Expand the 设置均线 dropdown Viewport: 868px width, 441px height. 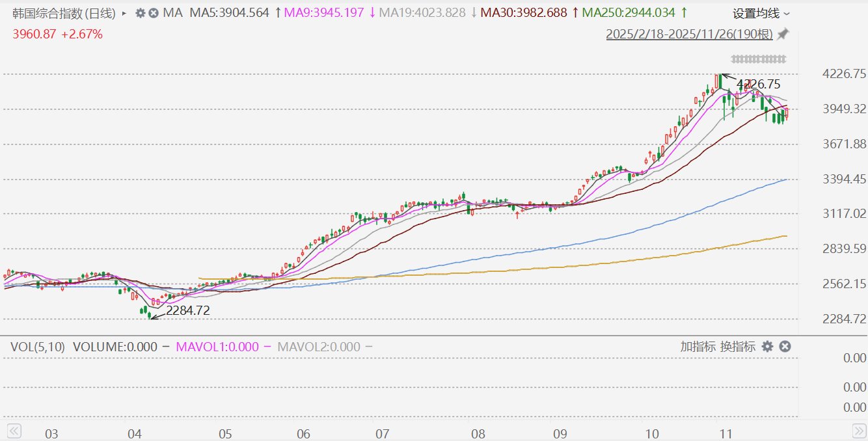(x=761, y=13)
